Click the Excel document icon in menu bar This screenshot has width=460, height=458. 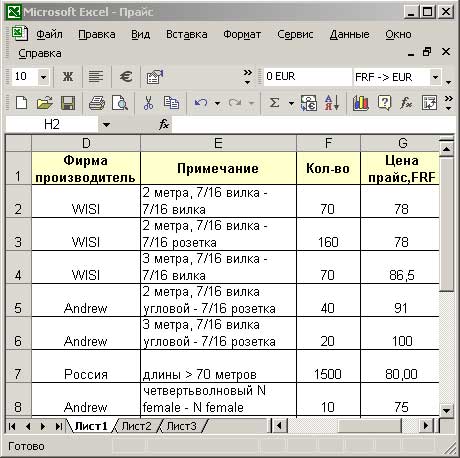click(19, 34)
